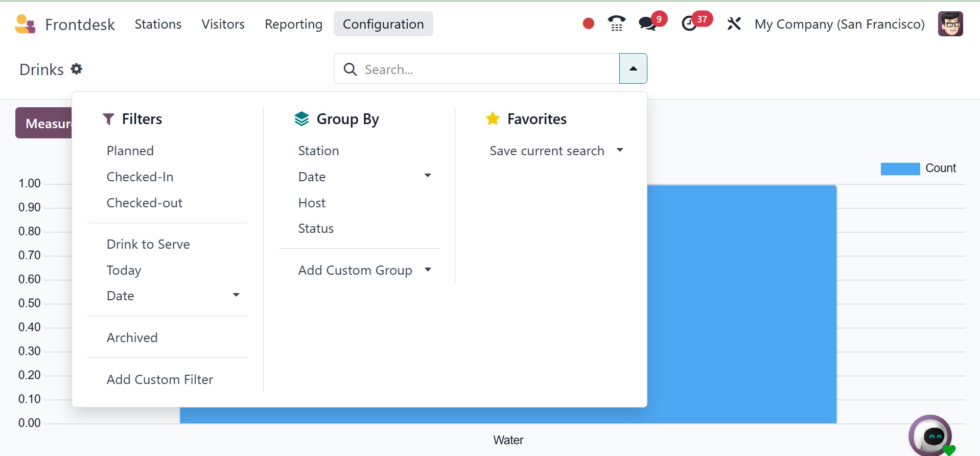Open the Drinks settings gear
The width and height of the screenshot is (980, 456).
[x=77, y=69]
